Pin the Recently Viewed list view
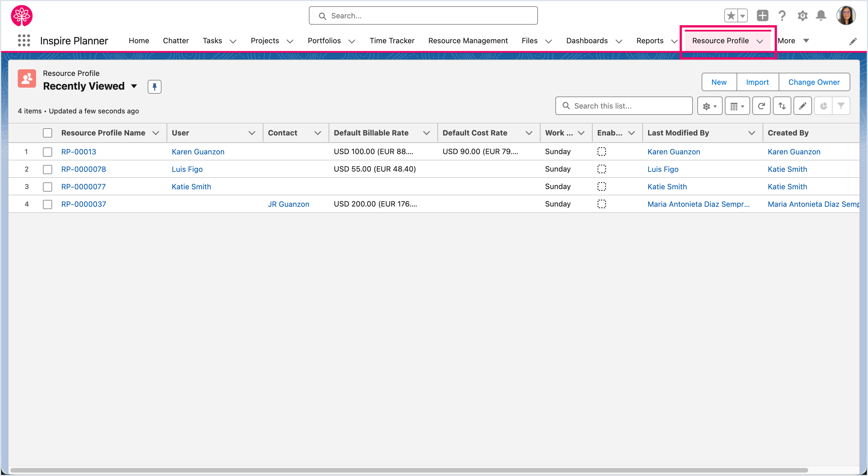868x476 pixels. (154, 87)
